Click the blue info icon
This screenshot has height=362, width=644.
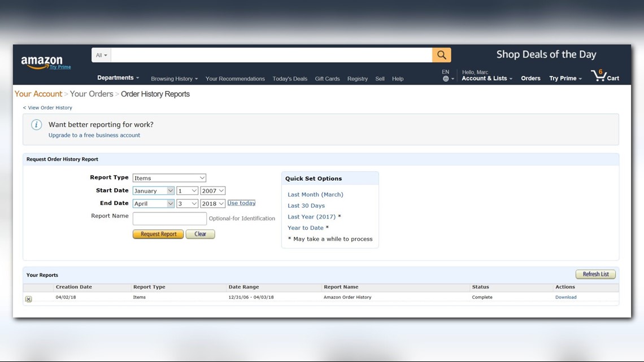[36, 125]
